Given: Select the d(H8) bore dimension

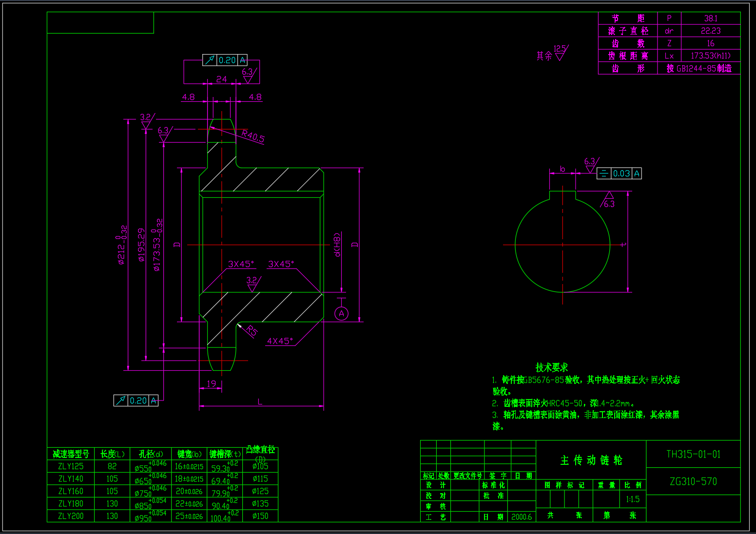Looking at the screenshot, I should point(337,245).
